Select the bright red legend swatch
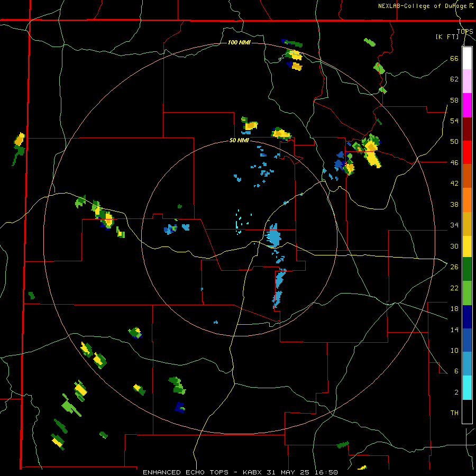Screen dimensions: 476x476 (x=467, y=152)
